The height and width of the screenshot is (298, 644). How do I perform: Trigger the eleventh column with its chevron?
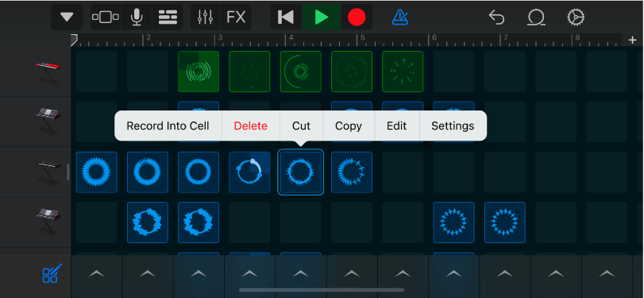click(x=607, y=273)
